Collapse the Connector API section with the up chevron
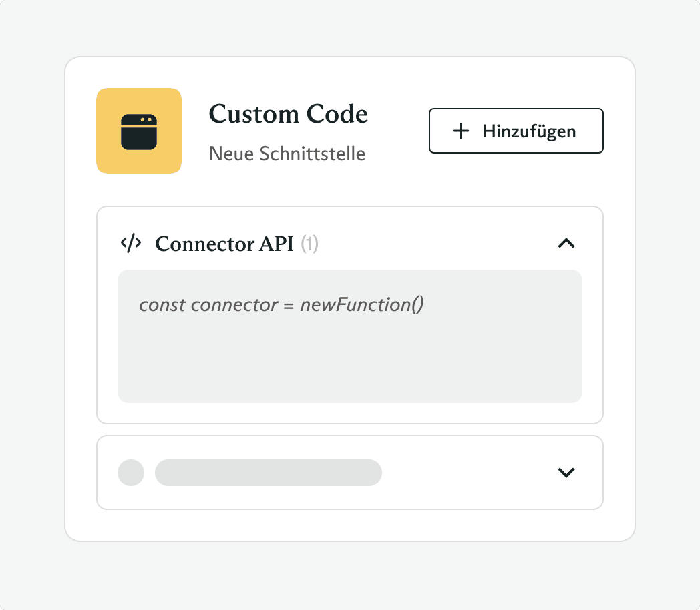Viewport: 700px width, 610px height. point(566,244)
